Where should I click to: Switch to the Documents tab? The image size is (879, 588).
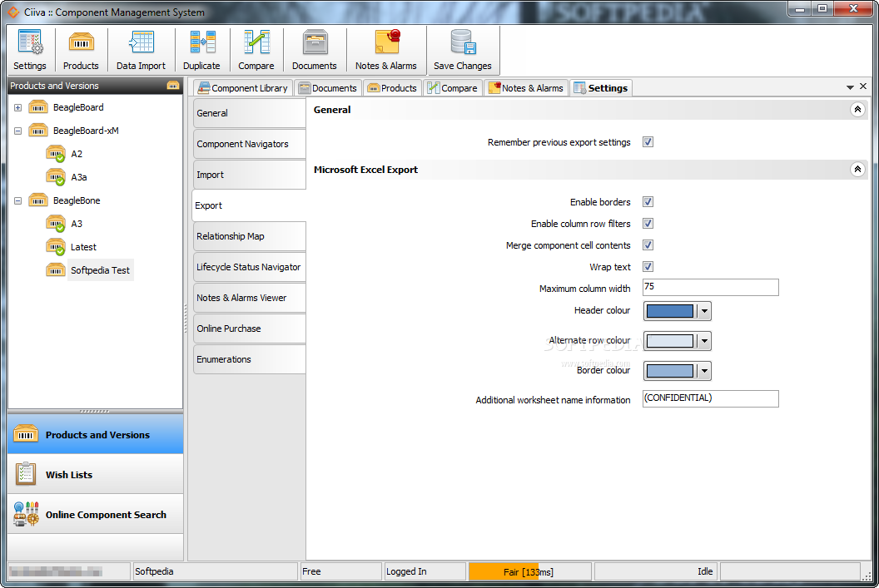pos(329,88)
